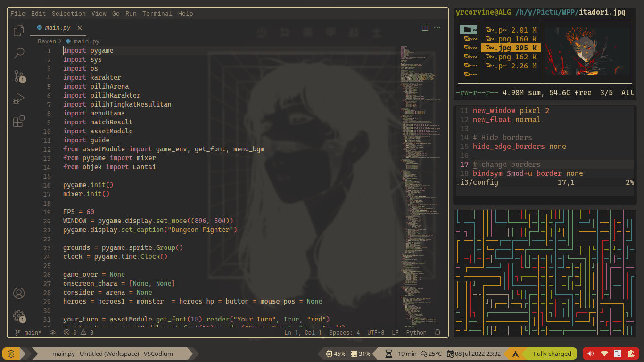This screenshot has height=362, width=644.
Task: Go to line via Ln 1, Col 1
Action: (x=303, y=332)
